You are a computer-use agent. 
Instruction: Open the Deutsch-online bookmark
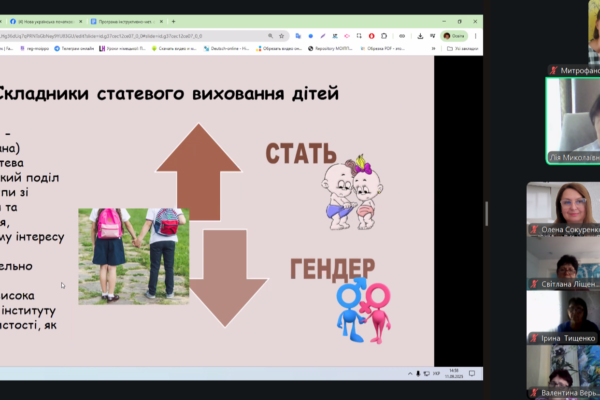[x=227, y=49]
